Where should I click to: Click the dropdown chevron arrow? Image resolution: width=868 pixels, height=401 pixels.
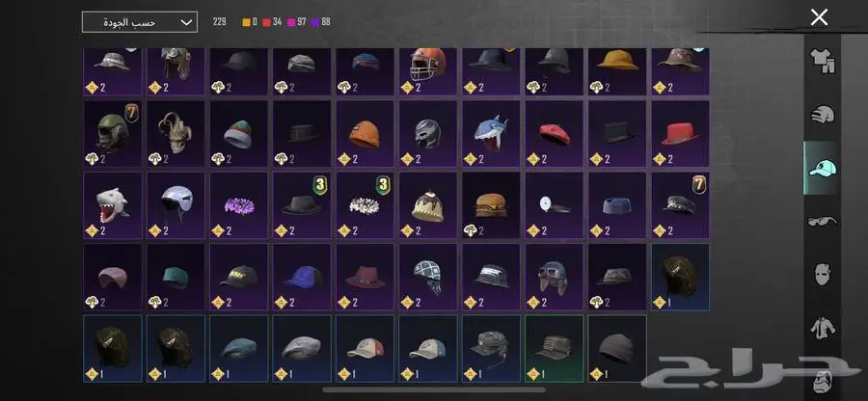click(x=186, y=23)
